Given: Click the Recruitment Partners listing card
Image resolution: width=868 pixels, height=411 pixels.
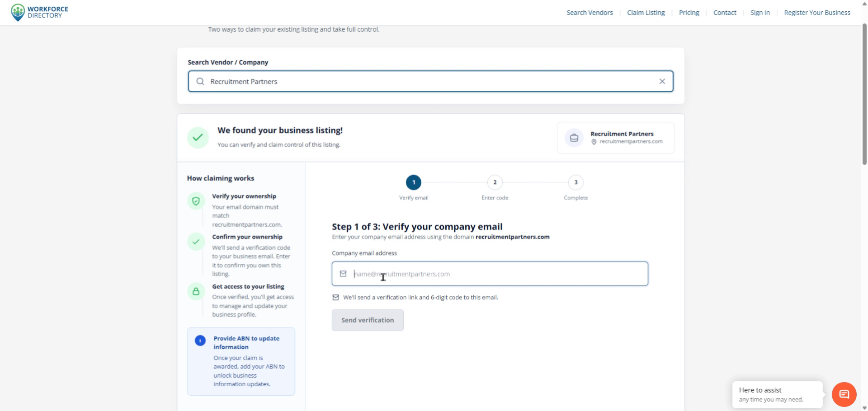Looking at the screenshot, I should coord(616,138).
